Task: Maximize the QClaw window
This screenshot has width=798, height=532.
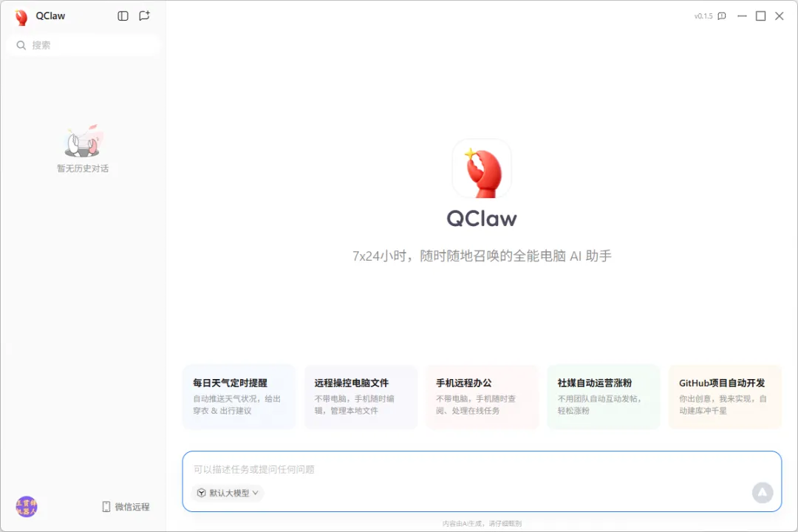Action: [760, 16]
